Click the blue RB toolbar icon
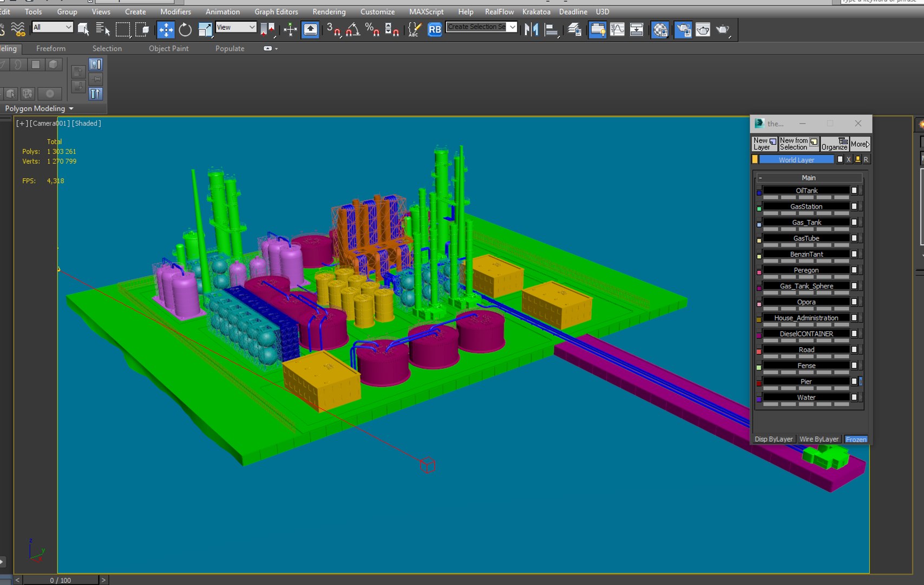This screenshot has width=924, height=585. tap(435, 30)
